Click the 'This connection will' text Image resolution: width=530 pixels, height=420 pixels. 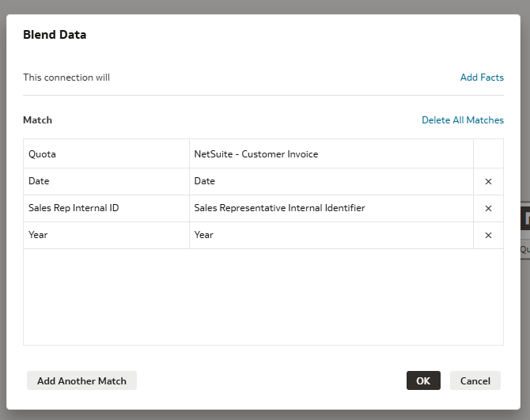[x=66, y=78]
